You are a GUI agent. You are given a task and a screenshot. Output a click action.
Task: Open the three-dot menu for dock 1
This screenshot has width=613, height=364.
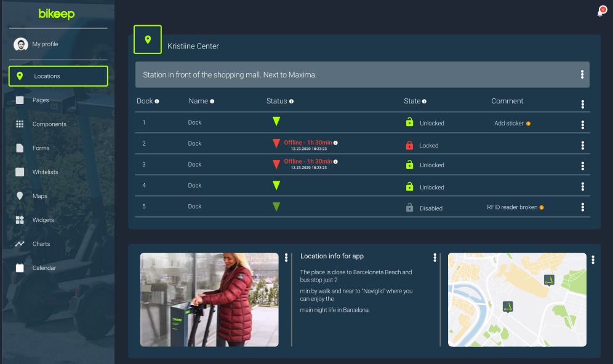[x=582, y=125]
